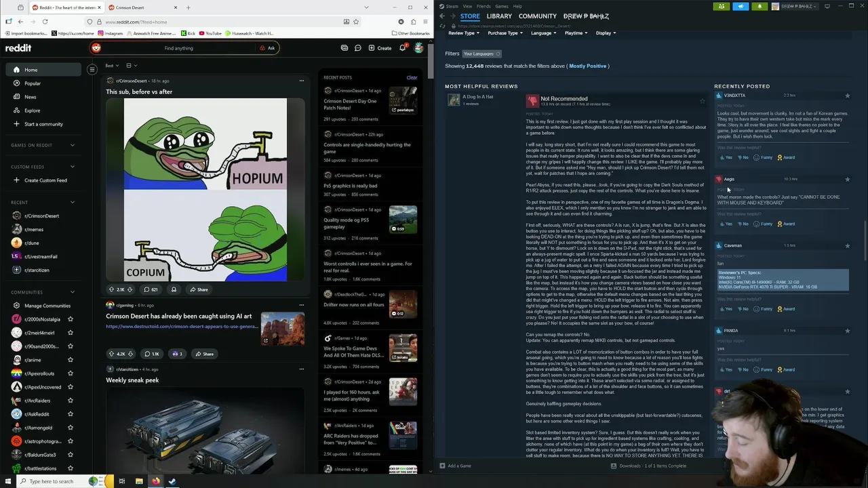The width and height of the screenshot is (868, 488).
Task: Switch to Steam LIBRARY tab
Action: point(499,16)
